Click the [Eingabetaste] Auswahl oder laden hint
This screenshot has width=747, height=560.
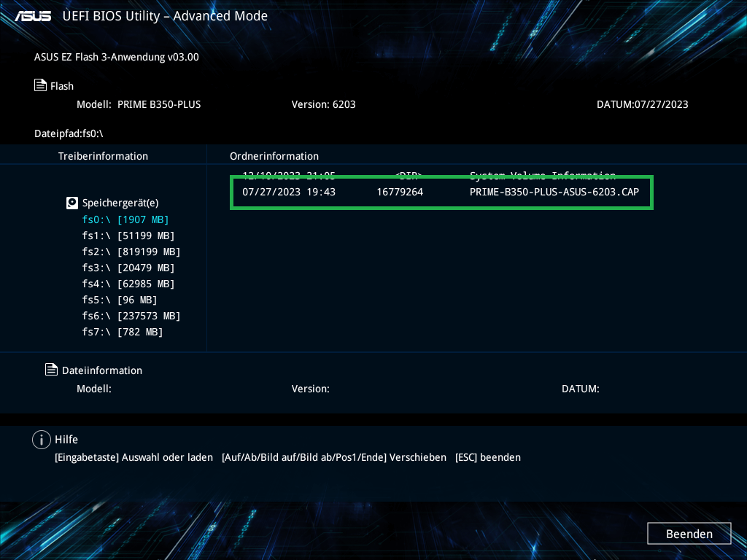click(134, 458)
